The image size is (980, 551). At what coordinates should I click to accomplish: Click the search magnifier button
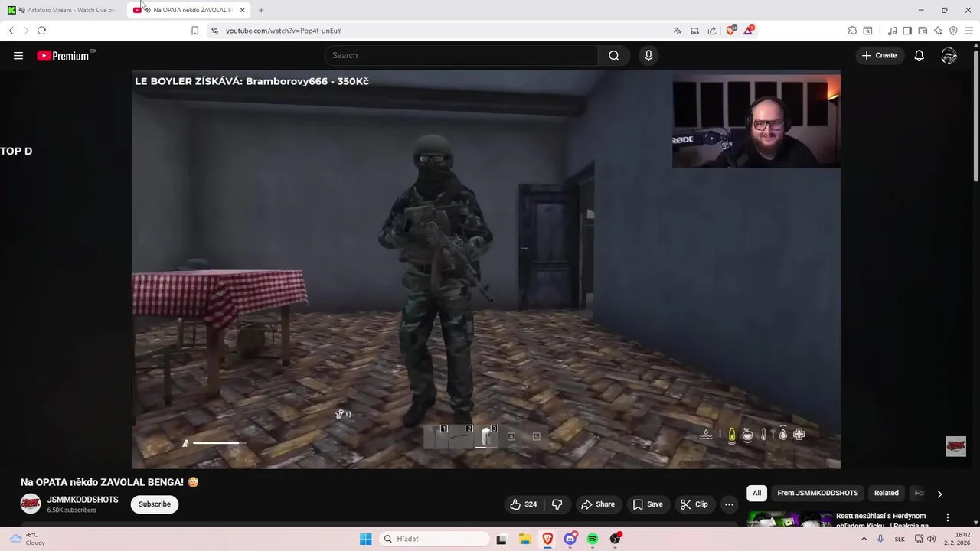click(614, 55)
